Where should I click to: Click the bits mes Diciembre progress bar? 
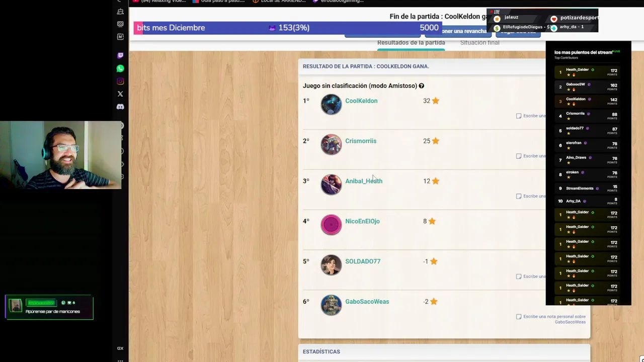[x=288, y=28]
